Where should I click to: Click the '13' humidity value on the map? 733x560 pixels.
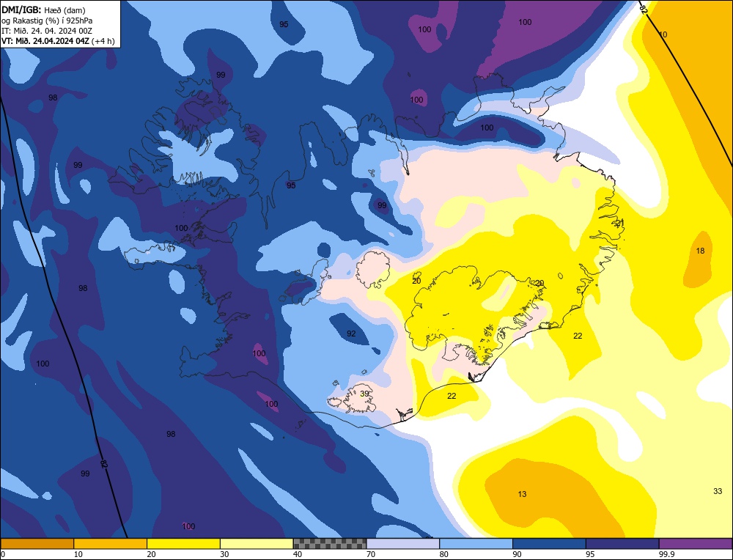tap(522, 494)
